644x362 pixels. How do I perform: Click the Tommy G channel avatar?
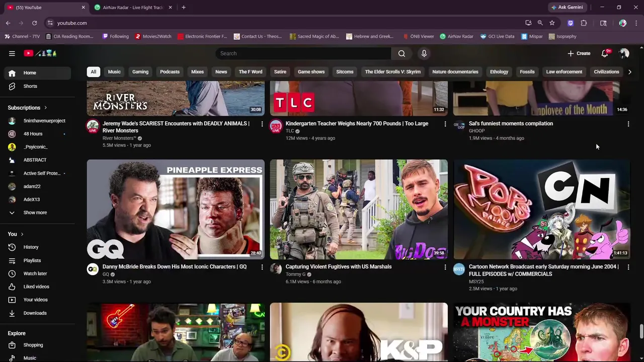tap(276, 269)
